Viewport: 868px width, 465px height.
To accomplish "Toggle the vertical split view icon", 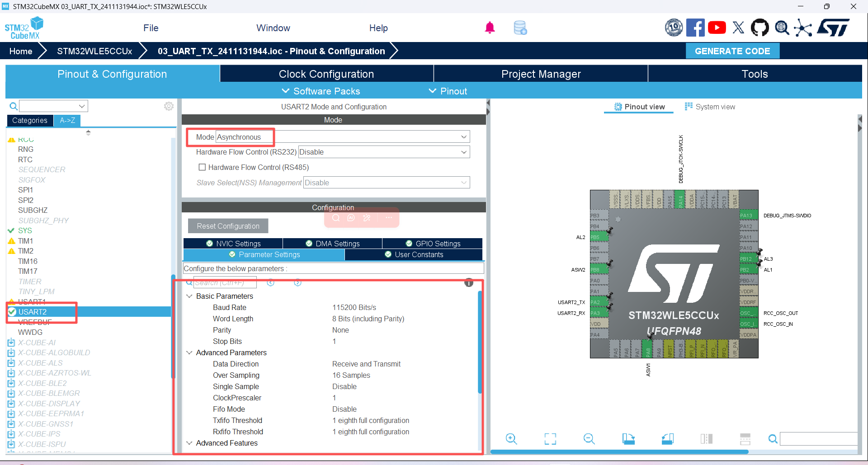I will (x=706, y=439).
